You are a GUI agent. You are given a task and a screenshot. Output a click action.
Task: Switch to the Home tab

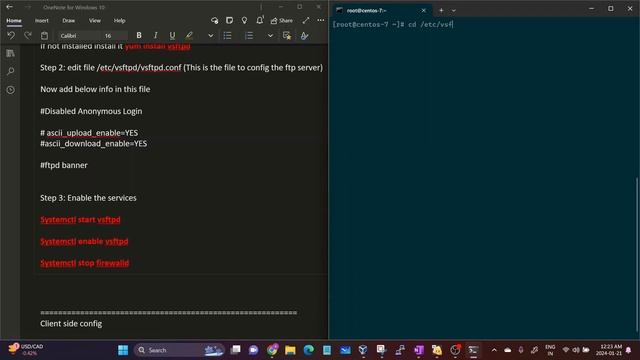click(x=14, y=20)
